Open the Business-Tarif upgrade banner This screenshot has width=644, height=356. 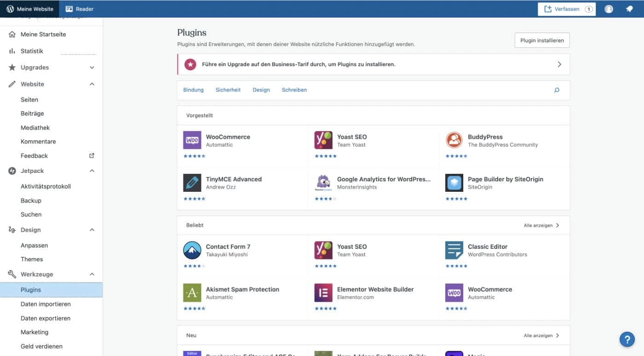pyautogui.click(x=374, y=64)
